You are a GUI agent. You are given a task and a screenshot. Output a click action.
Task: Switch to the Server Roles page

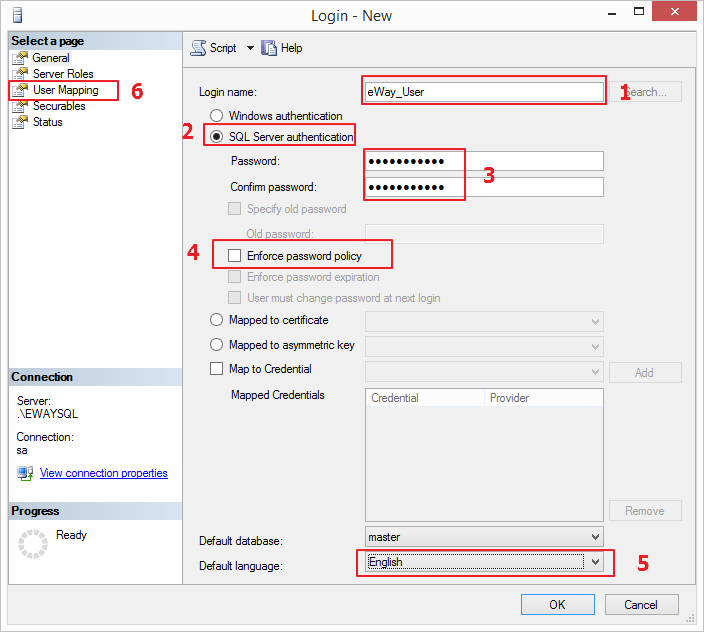[63, 74]
